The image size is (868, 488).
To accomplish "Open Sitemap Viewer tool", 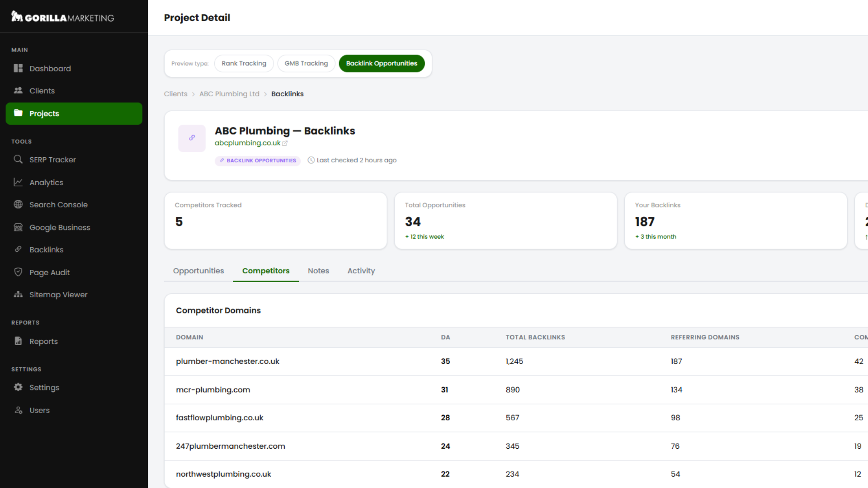I will (x=74, y=294).
